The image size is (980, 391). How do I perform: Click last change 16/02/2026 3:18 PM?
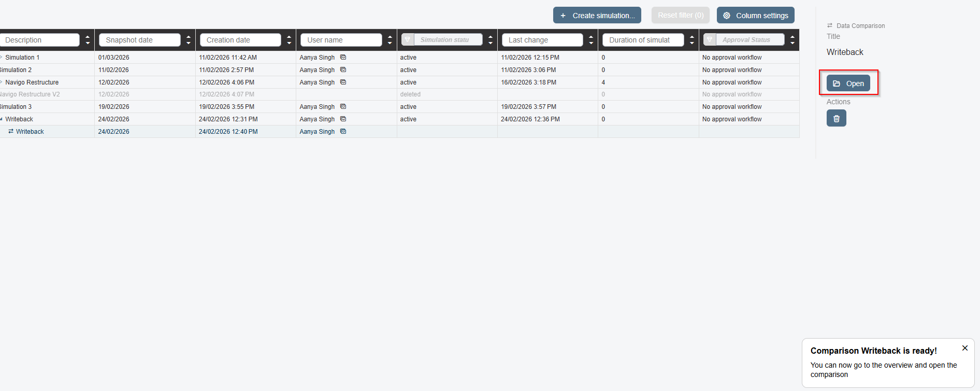528,82
